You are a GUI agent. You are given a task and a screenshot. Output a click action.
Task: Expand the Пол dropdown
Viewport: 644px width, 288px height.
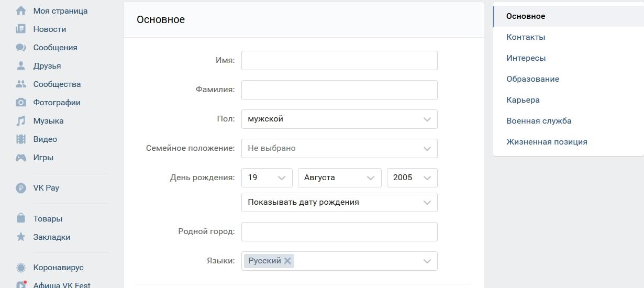tap(339, 119)
